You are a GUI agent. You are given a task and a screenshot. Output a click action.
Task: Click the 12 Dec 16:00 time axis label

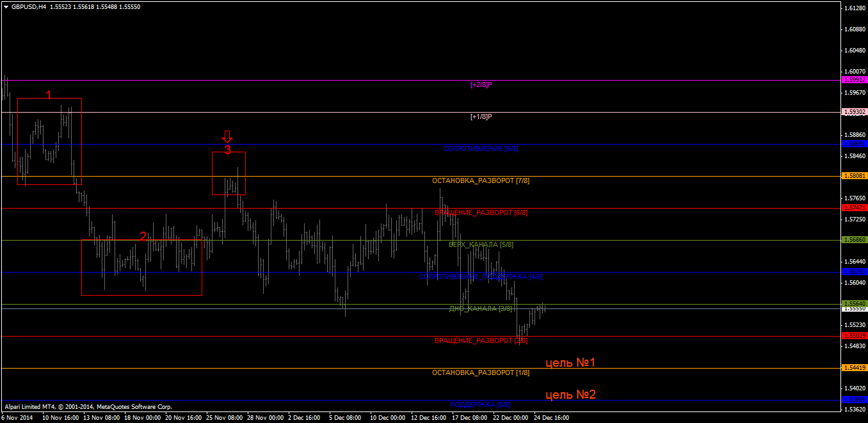[x=430, y=418]
